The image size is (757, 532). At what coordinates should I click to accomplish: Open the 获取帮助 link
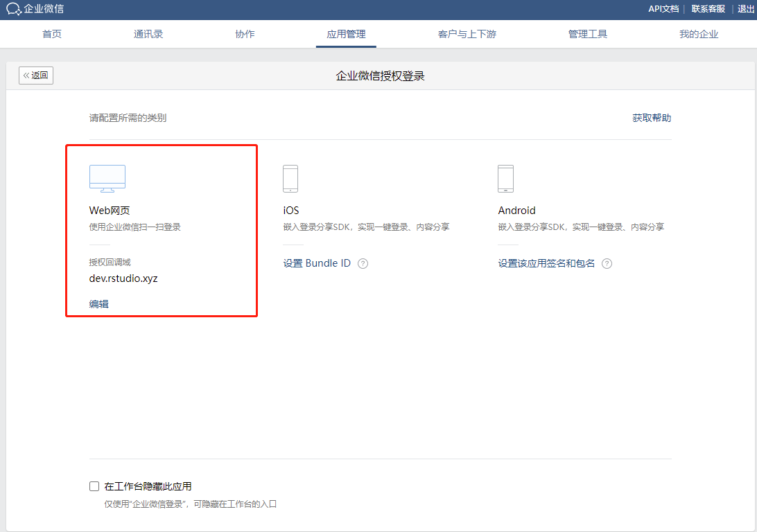coord(652,118)
